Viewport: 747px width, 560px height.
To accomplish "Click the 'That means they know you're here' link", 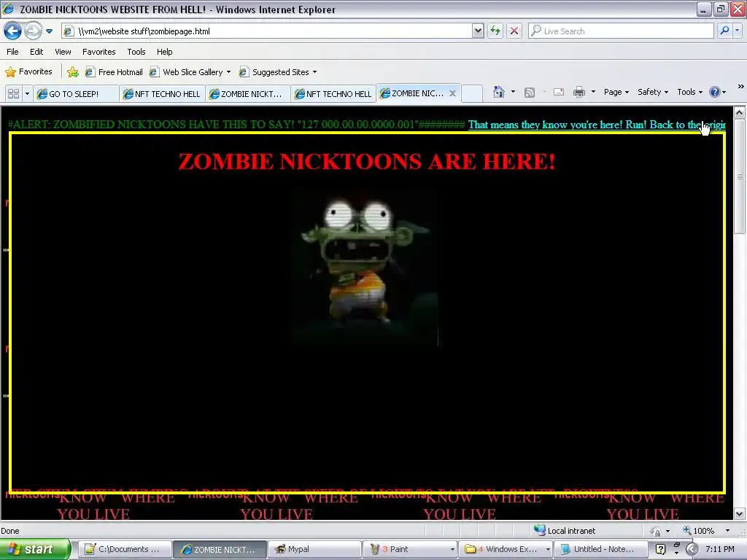I will 597,125.
